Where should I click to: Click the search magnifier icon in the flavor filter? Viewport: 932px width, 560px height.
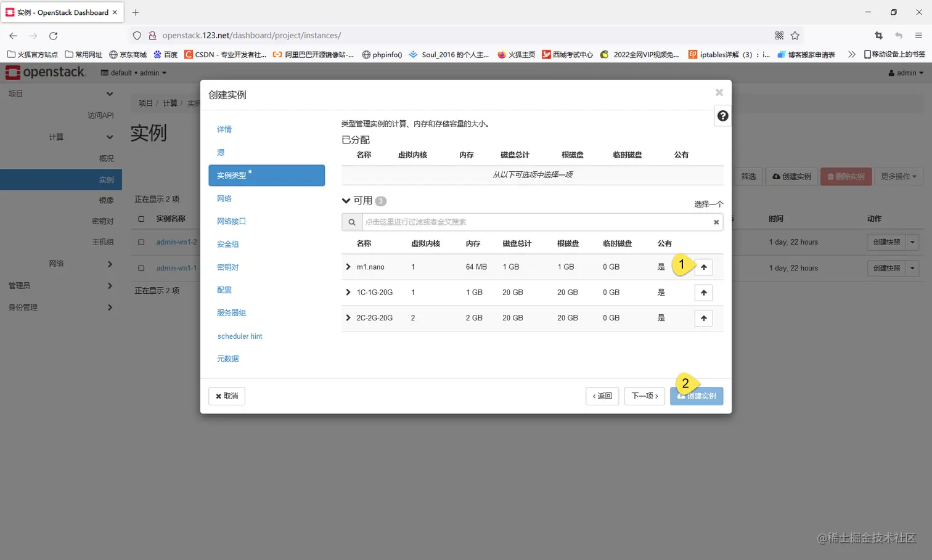tap(352, 222)
